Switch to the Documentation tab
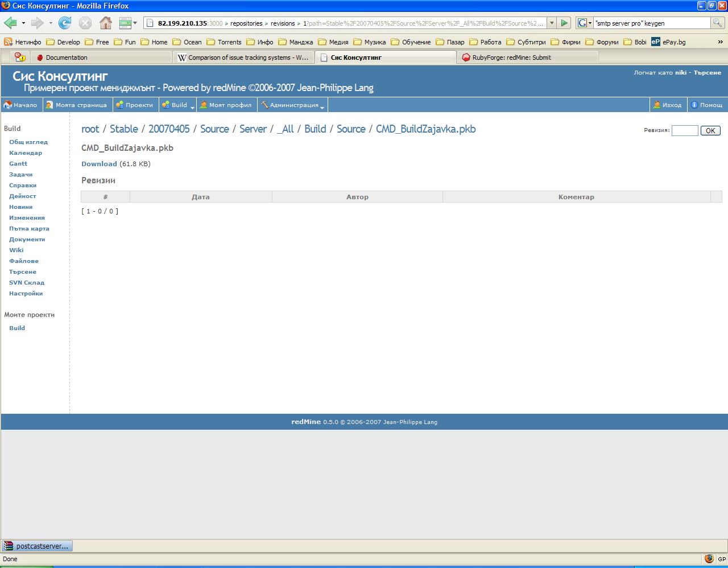 pos(67,57)
